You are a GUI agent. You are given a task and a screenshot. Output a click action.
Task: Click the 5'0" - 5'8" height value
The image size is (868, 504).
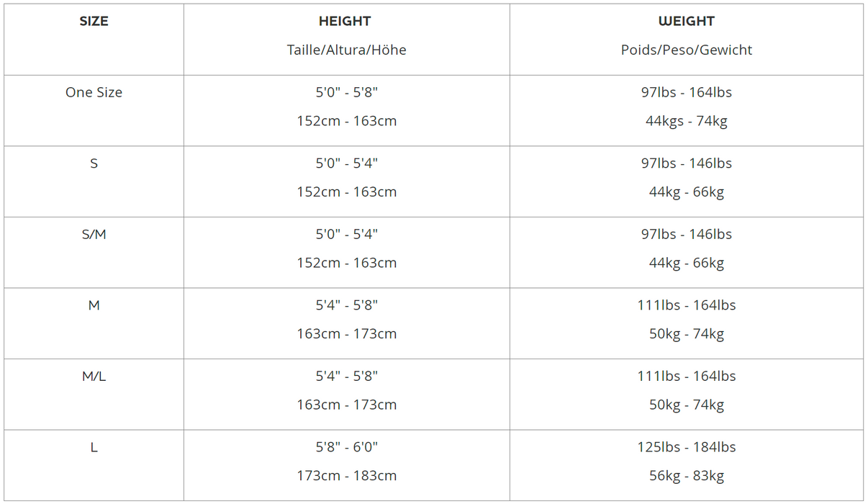pos(346,92)
